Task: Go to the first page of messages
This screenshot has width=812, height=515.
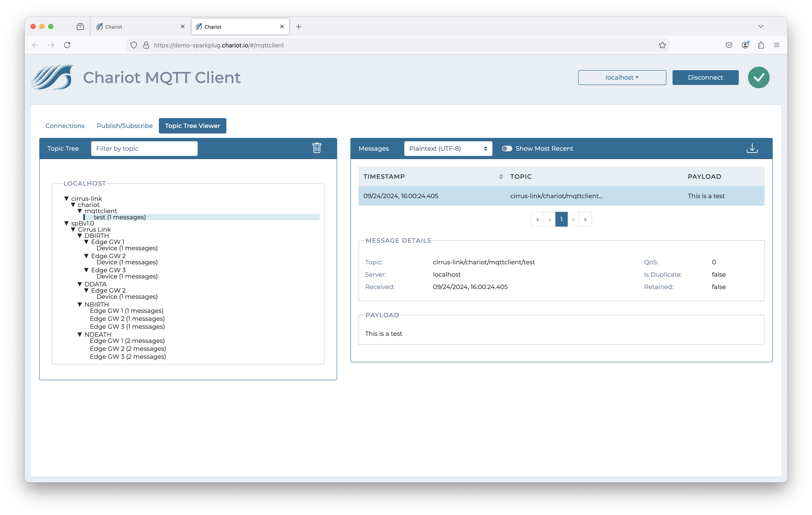Action: tap(538, 219)
